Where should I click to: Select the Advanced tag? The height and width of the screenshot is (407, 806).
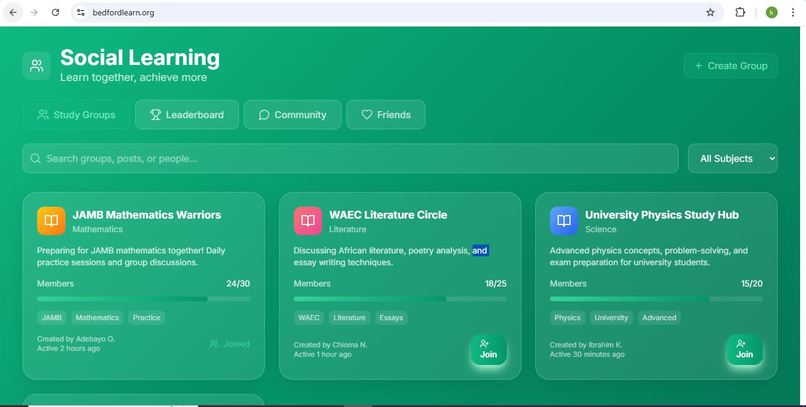[660, 318]
